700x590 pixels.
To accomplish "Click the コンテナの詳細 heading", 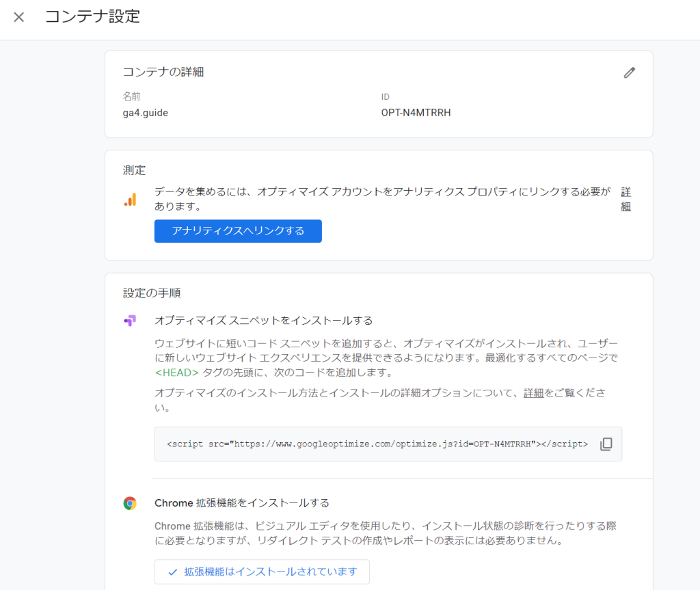I will click(163, 72).
